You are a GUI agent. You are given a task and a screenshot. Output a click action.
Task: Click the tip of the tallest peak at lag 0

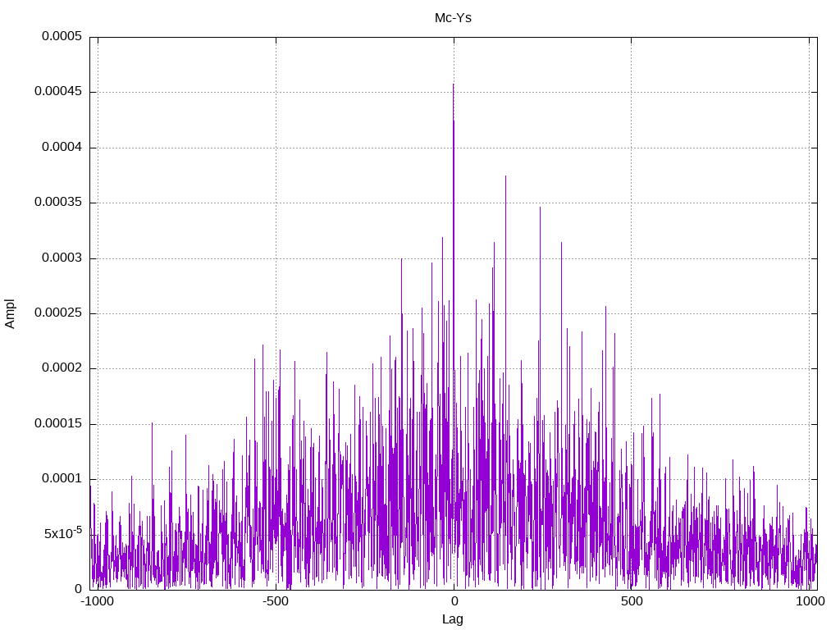(453, 84)
